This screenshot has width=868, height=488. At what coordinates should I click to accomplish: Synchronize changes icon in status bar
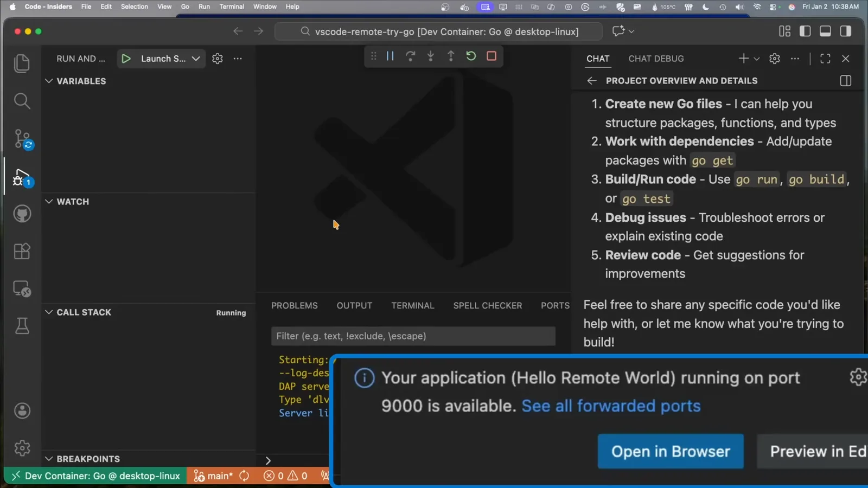pyautogui.click(x=244, y=476)
